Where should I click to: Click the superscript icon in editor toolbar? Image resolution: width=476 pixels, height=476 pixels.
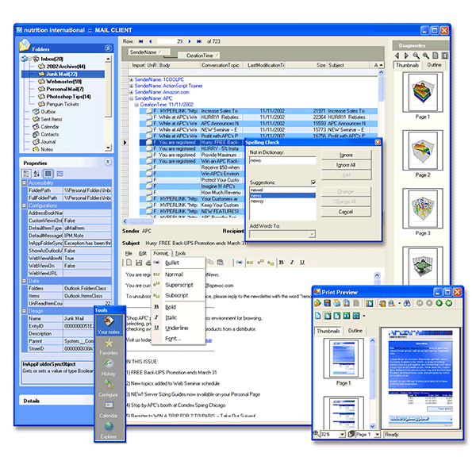(260, 263)
